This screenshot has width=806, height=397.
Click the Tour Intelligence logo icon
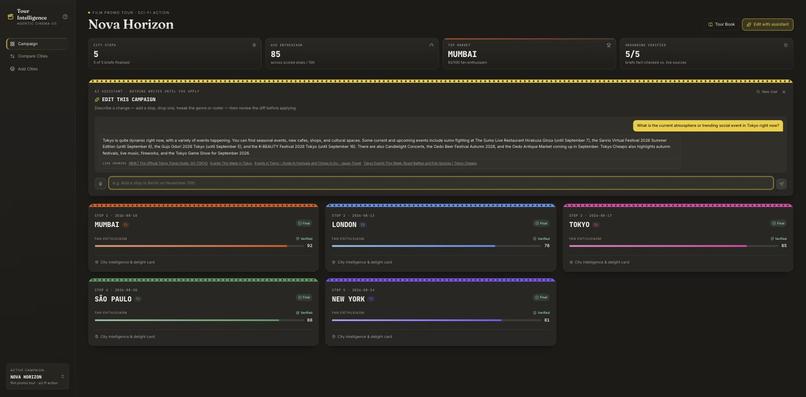click(x=11, y=17)
